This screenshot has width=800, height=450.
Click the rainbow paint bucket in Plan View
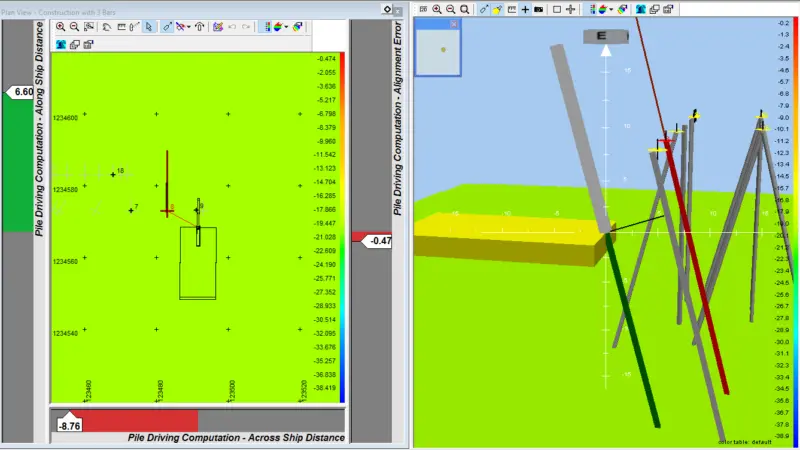coord(297,27)
